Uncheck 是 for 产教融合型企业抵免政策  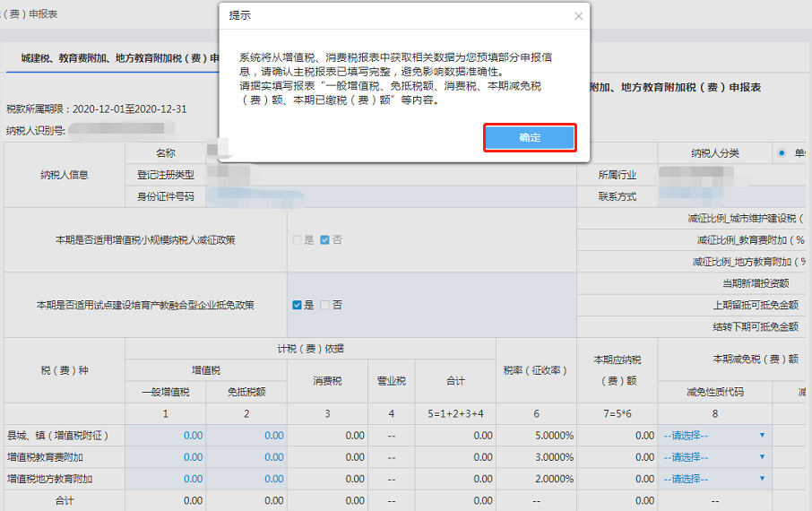click(x=298, y=305)
